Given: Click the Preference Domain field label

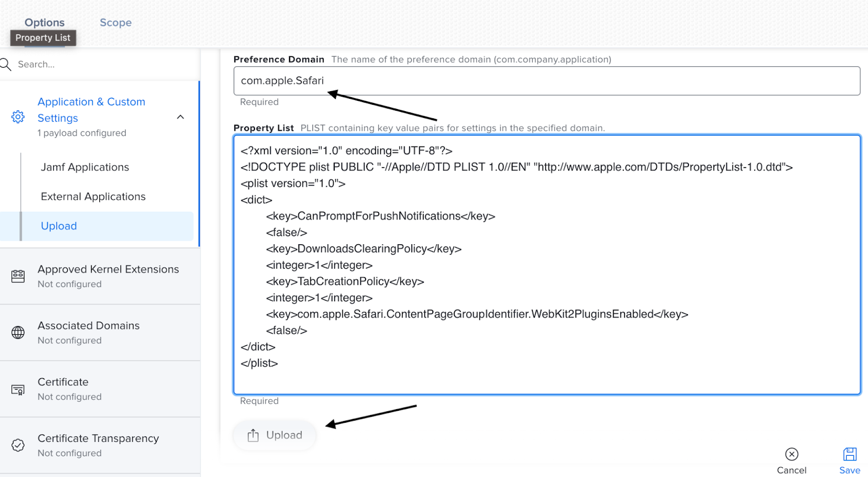Looking at the screenshot, I should (279, 60).
